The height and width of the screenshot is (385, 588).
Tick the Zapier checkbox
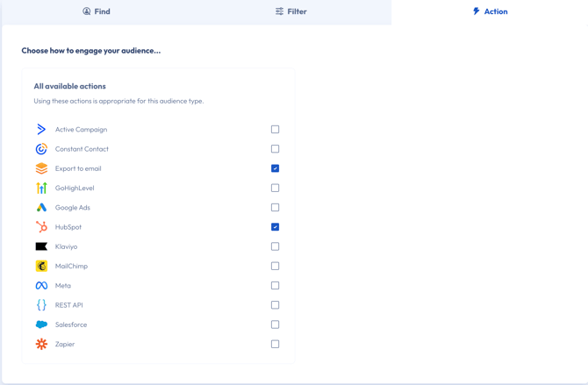pyautogui.click(x=275, y=345)
